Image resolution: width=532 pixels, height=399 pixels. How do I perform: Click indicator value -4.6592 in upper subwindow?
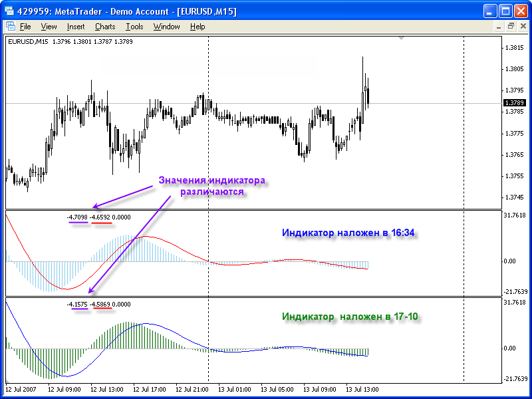100,217
